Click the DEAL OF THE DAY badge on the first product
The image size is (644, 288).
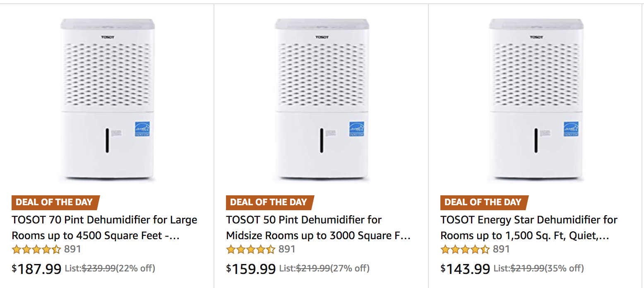55,202
